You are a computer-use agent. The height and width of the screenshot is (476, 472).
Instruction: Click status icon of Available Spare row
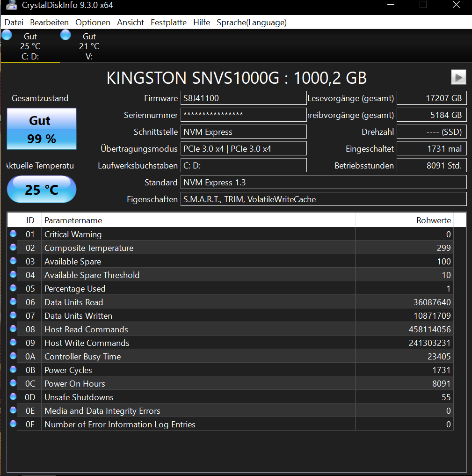point(13,261)
